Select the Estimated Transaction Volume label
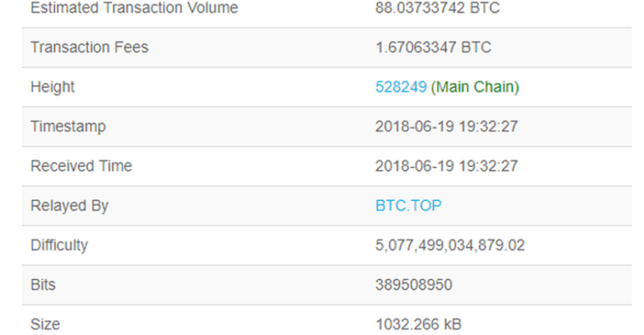Image resolution: width=644 pixels, height=335 pixels. 134,8
